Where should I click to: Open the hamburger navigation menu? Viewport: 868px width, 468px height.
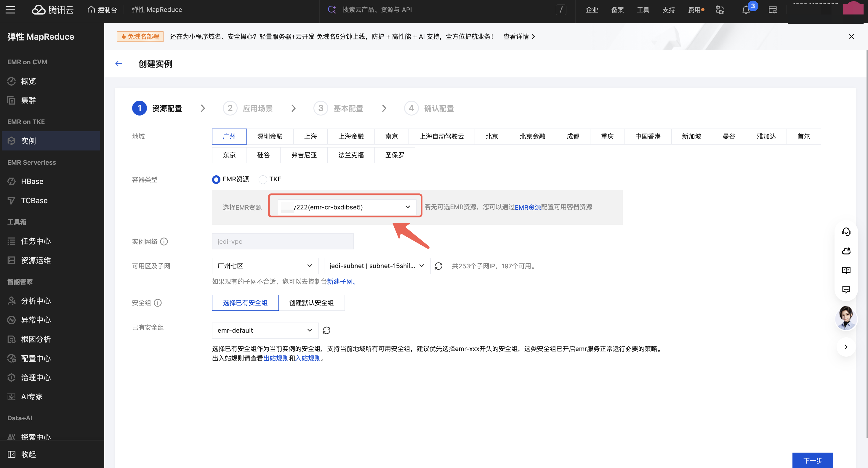[x=10, y=10]
